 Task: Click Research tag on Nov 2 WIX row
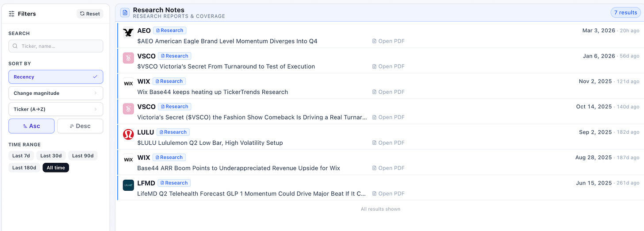point(169,81)
